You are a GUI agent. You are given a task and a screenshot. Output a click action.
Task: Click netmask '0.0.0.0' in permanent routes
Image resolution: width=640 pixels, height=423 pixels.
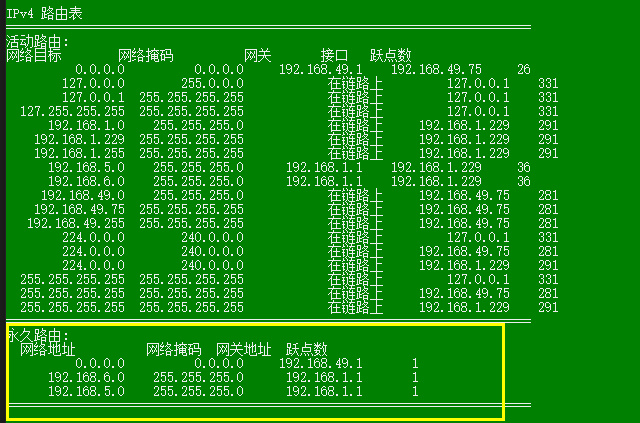[219, 363]
